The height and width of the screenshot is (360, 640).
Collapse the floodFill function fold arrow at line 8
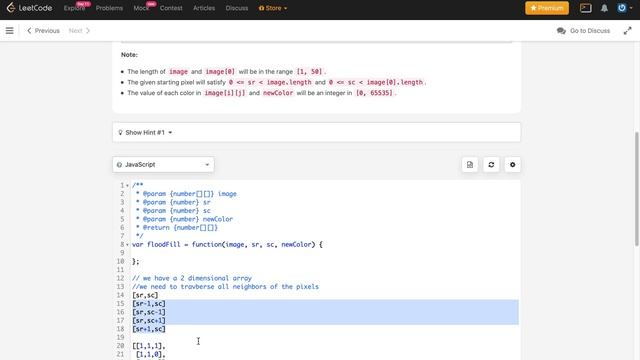[127, 244]
